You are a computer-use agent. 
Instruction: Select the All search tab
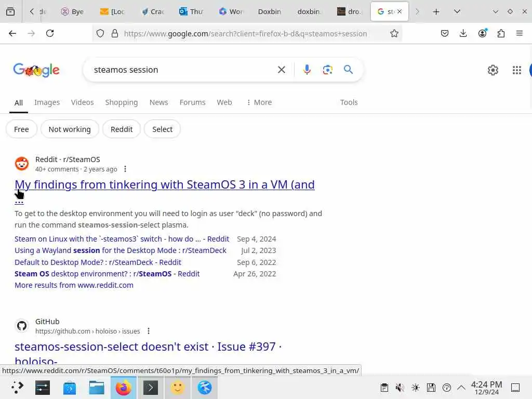(x=19, y=103)
